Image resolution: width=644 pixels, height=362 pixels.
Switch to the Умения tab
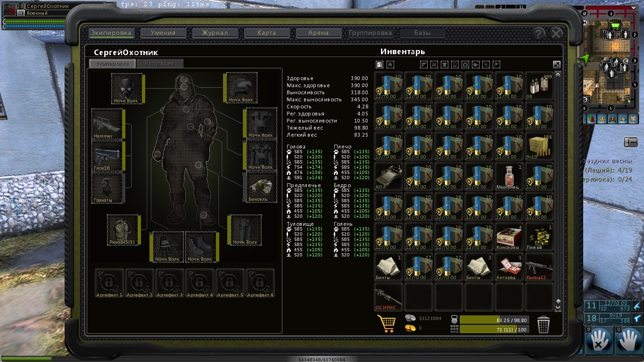point(163,33)
